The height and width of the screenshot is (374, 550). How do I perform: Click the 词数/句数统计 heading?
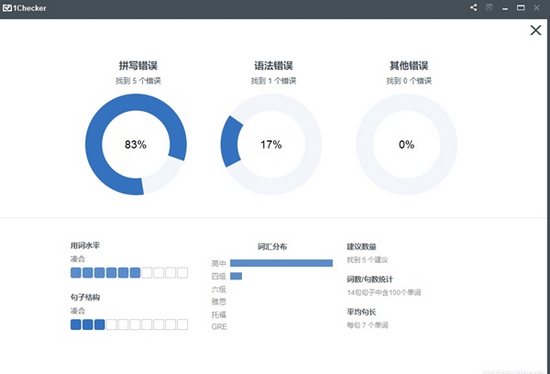coord(370,279)
